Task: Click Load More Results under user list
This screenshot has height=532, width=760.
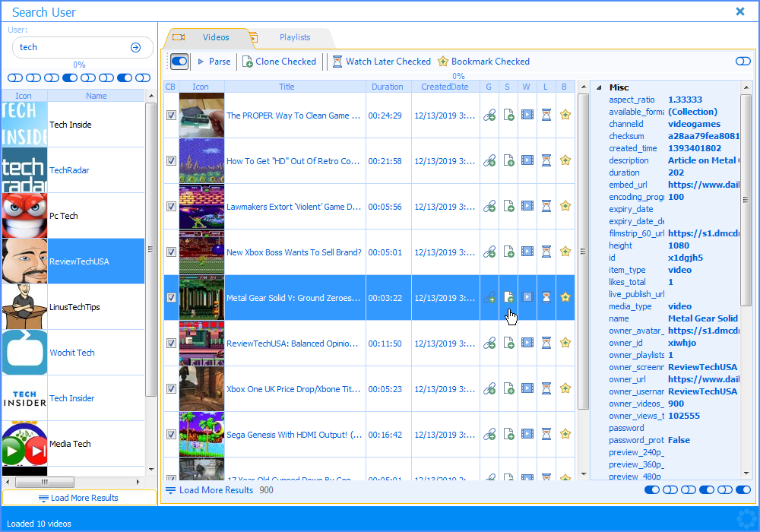Action: (79, 498)
